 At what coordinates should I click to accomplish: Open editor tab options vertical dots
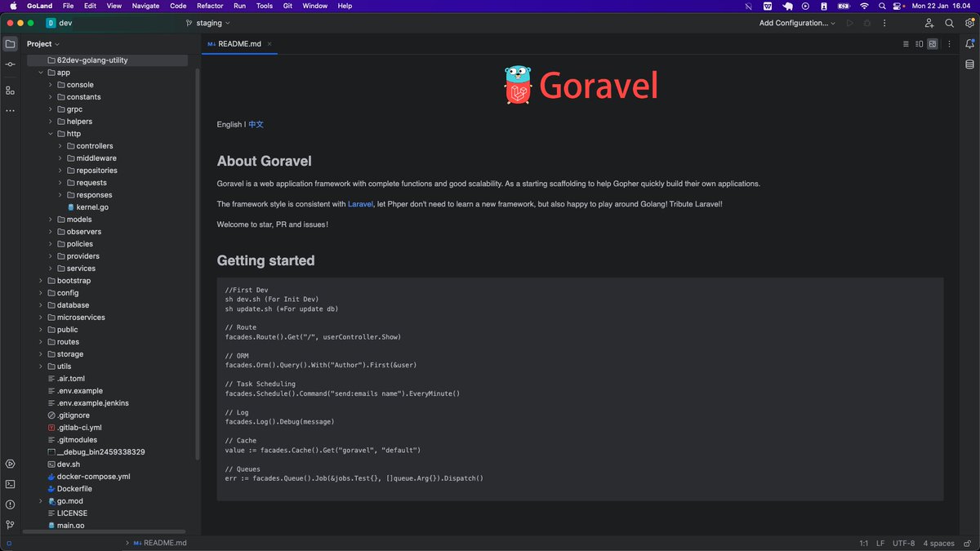pos(947,44)
